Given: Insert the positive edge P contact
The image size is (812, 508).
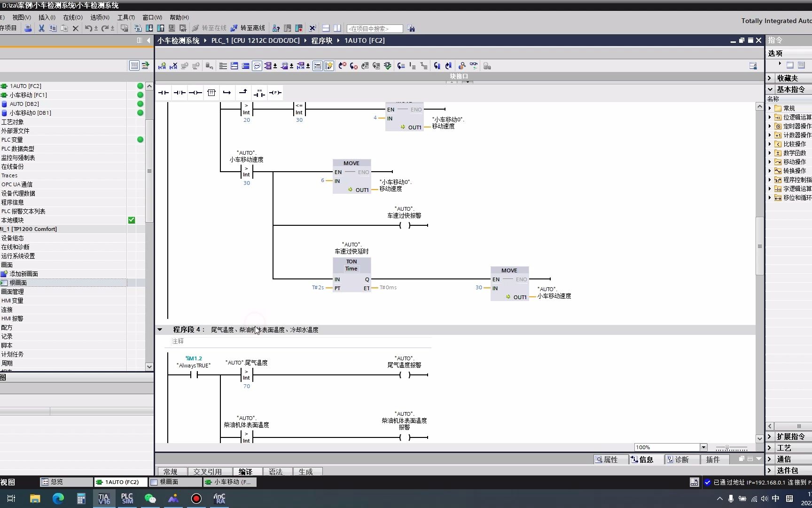Looking at the screenshot, I should point(275,93).
